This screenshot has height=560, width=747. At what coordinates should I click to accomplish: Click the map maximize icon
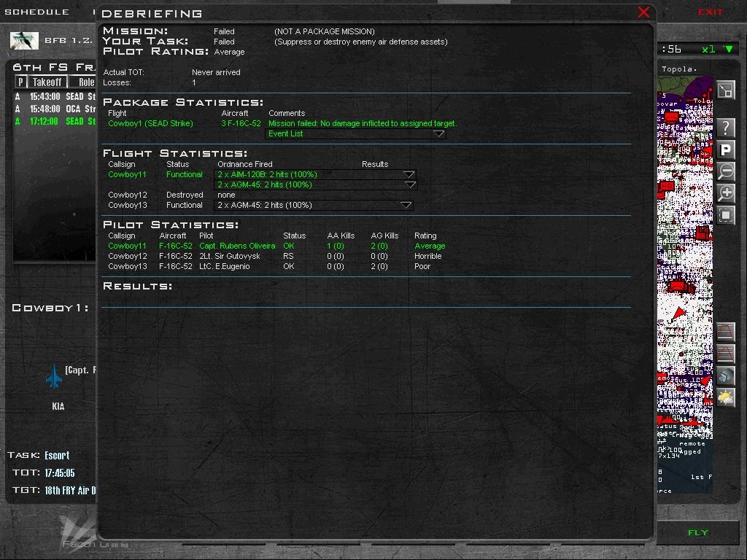pos(726,90)
